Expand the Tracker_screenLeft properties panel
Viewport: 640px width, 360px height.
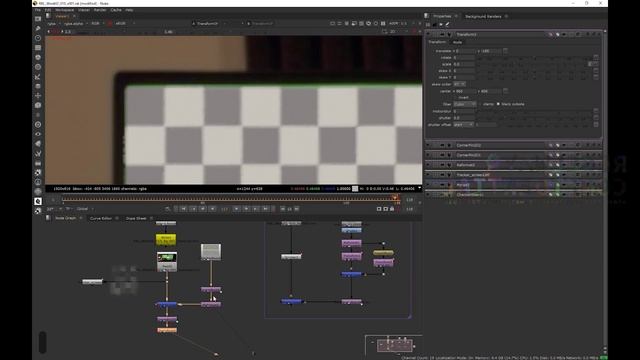click(429, 175)
